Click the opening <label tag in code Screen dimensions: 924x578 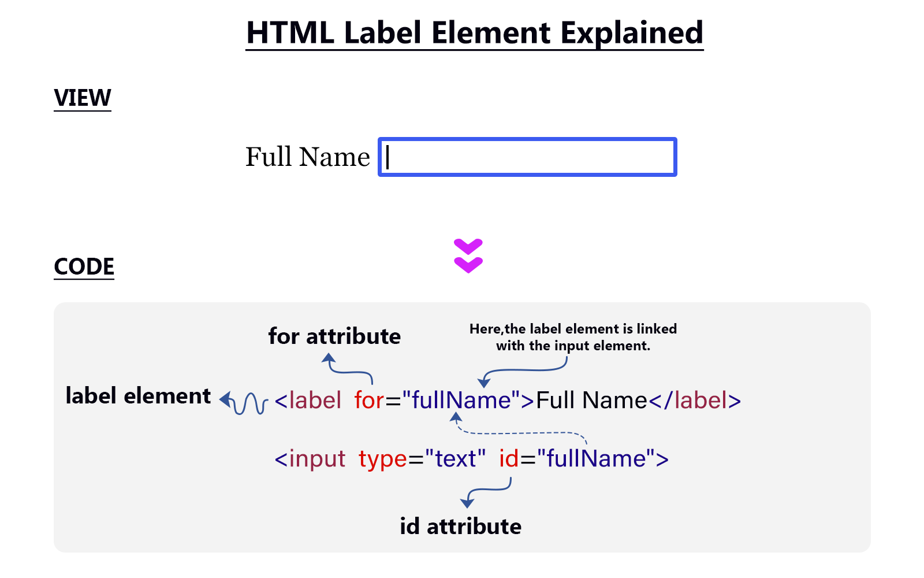click(x=308, y=400)
